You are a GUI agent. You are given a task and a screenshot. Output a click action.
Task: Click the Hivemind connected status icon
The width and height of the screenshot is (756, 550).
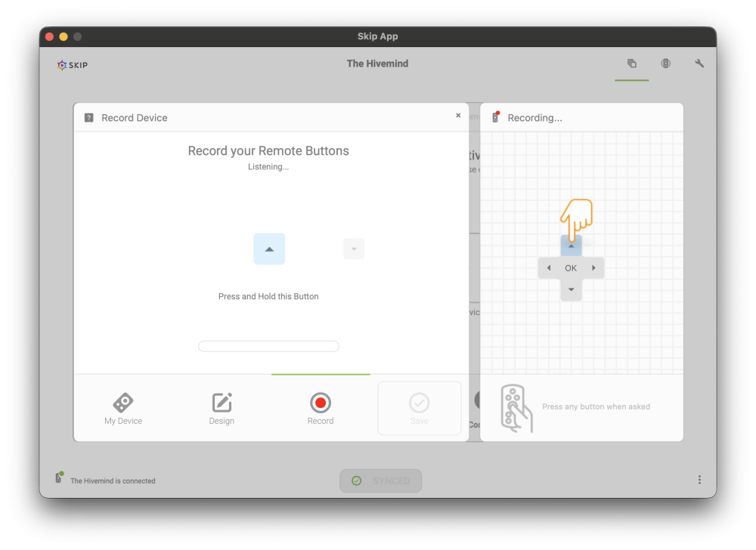(59, 477)
